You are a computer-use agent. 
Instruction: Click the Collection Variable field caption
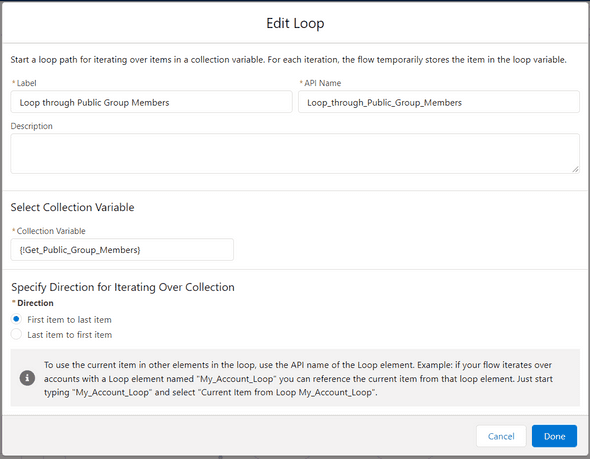[x=49, y=231]
